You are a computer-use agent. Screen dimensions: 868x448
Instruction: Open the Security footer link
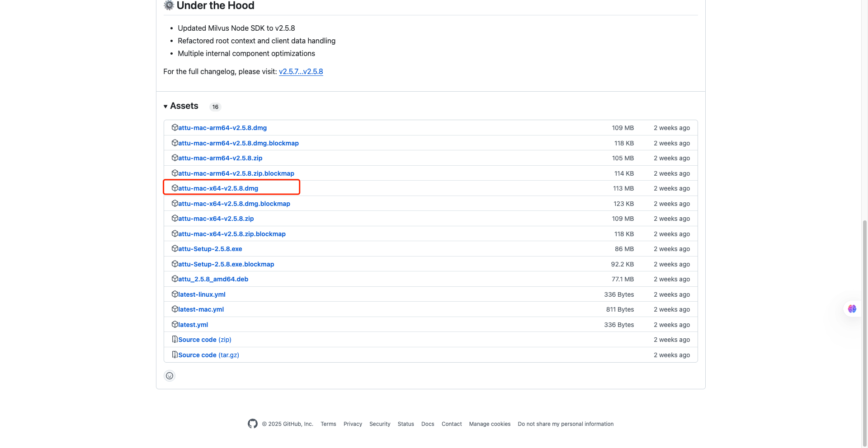(x=380, y=424)
